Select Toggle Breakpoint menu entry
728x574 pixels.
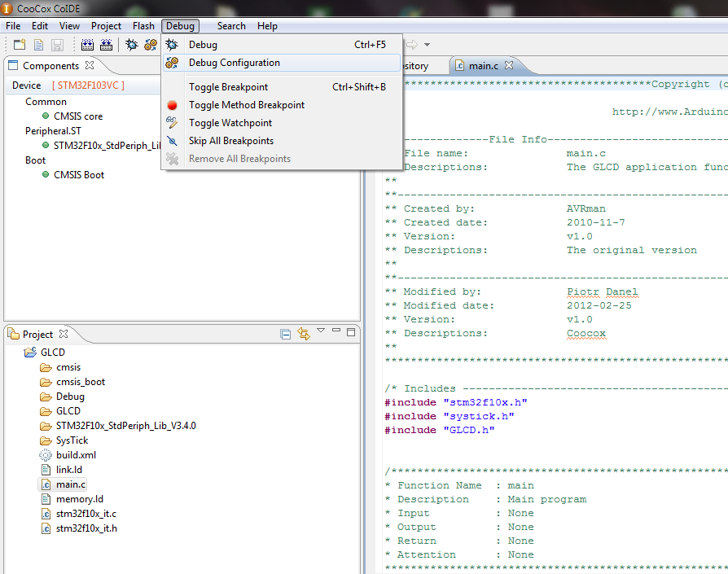pos(282,87)
